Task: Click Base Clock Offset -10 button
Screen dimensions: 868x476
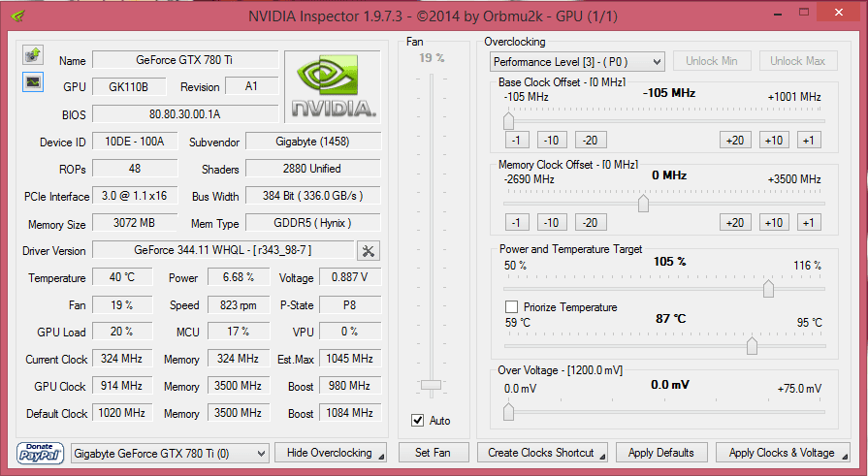Action: 552,140
